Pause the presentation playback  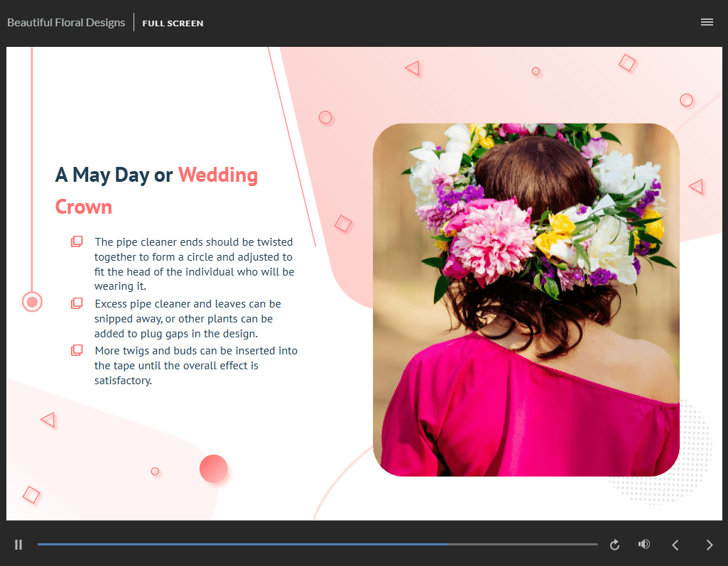click(x=18, y=545)
